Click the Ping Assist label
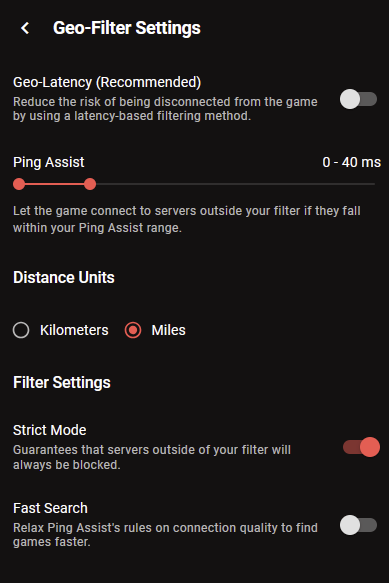389x583 pixels. click(49, 162)
